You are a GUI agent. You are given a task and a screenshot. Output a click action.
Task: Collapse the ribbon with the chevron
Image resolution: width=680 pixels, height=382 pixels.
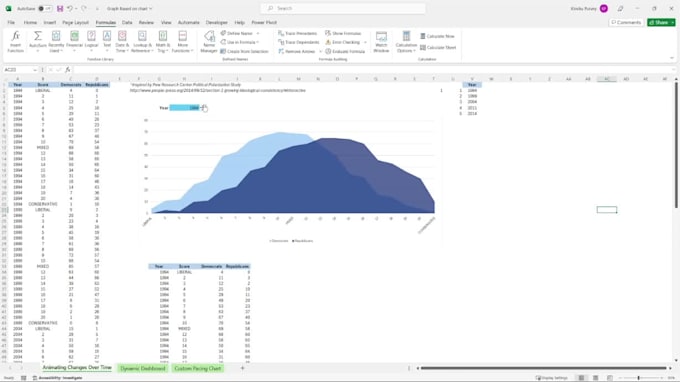tap(672, 58)
